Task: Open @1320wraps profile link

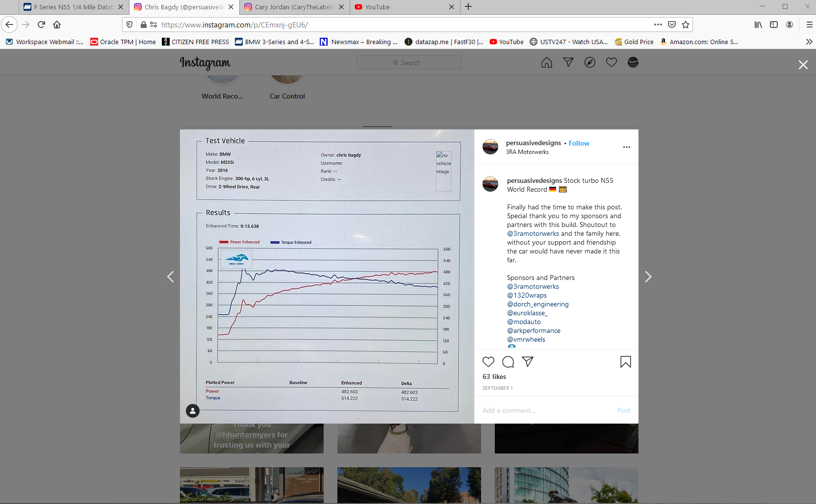Action: click(x=527, y=295)
